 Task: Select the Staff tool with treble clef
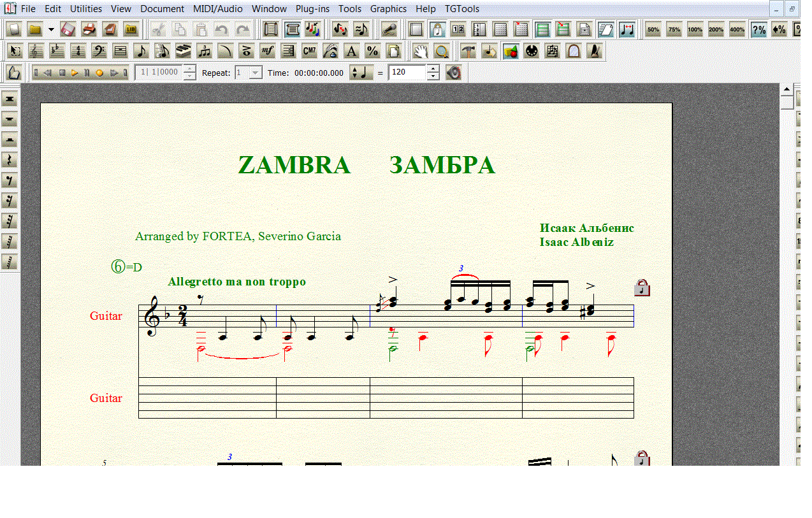click(x=35, y=51)
